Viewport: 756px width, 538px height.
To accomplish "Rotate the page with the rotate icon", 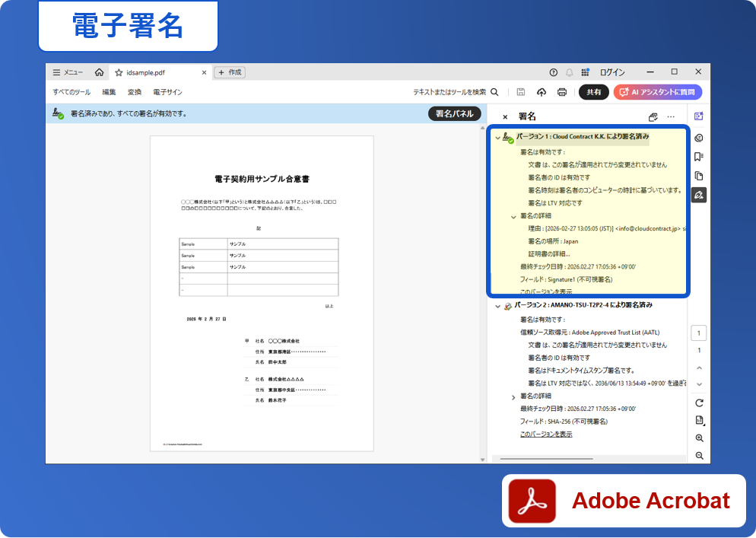I will (x=699, y=403).
